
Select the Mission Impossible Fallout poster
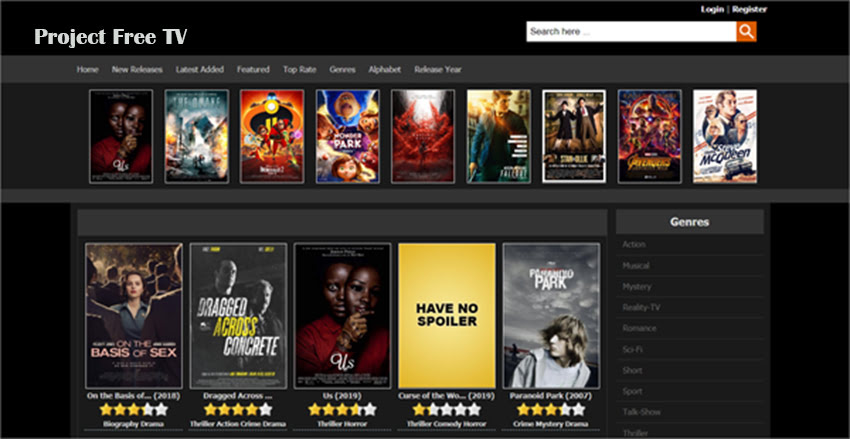point(499,136)
